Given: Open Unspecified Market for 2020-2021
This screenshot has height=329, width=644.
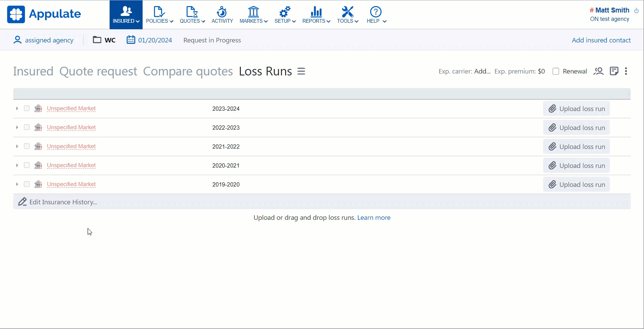Looking at the screenshot, I should tap(71, 165).
